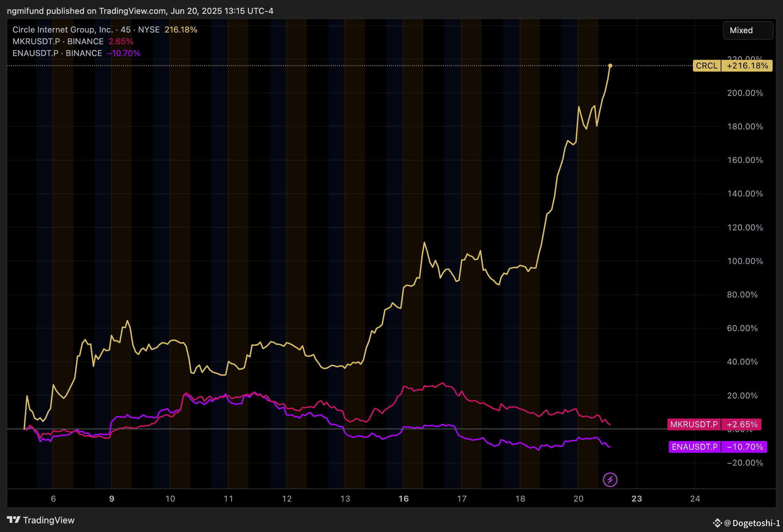The height and width of the screenshot is (532, 783).
Task: Click the −10.70% value in the legend
Action: 124,53
